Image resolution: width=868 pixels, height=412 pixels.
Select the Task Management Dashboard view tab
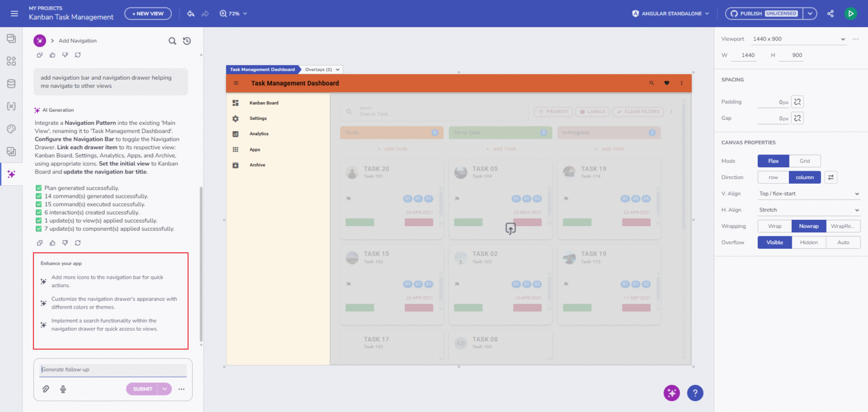tap(262, 70)
